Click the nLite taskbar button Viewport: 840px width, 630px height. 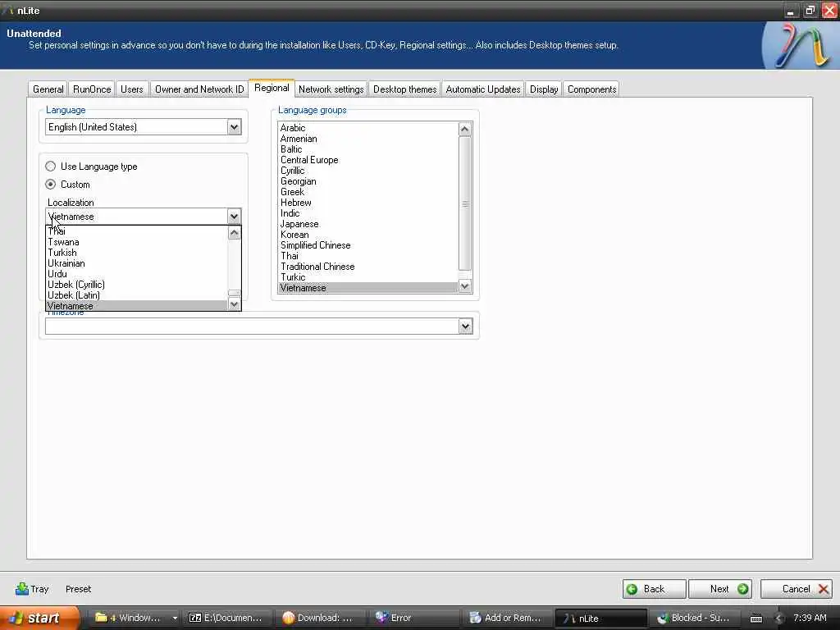pos(600,619)
